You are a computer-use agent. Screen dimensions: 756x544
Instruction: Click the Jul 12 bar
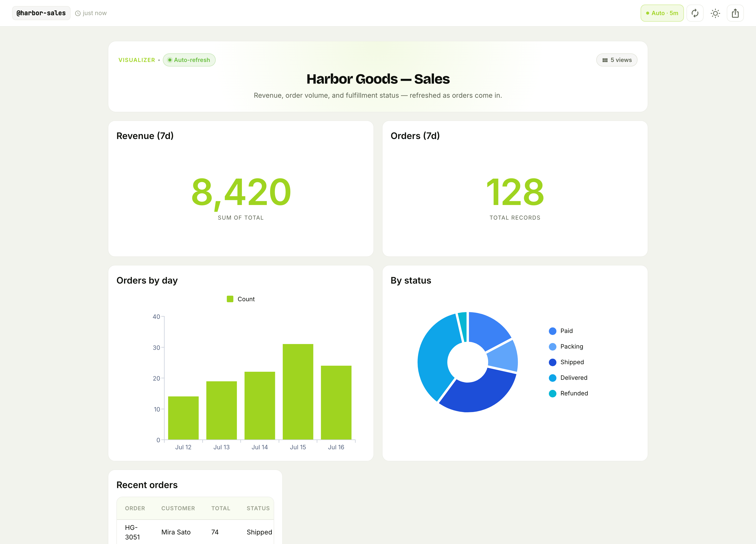183,418
